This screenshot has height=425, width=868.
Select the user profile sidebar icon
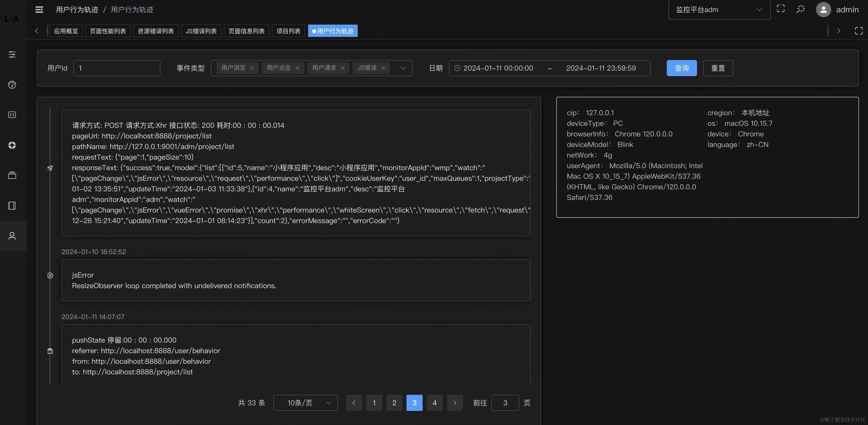12,236
